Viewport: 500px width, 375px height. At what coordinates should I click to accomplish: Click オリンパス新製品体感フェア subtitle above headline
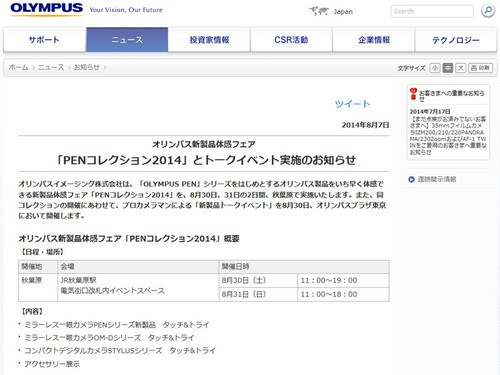pos(204,144)
